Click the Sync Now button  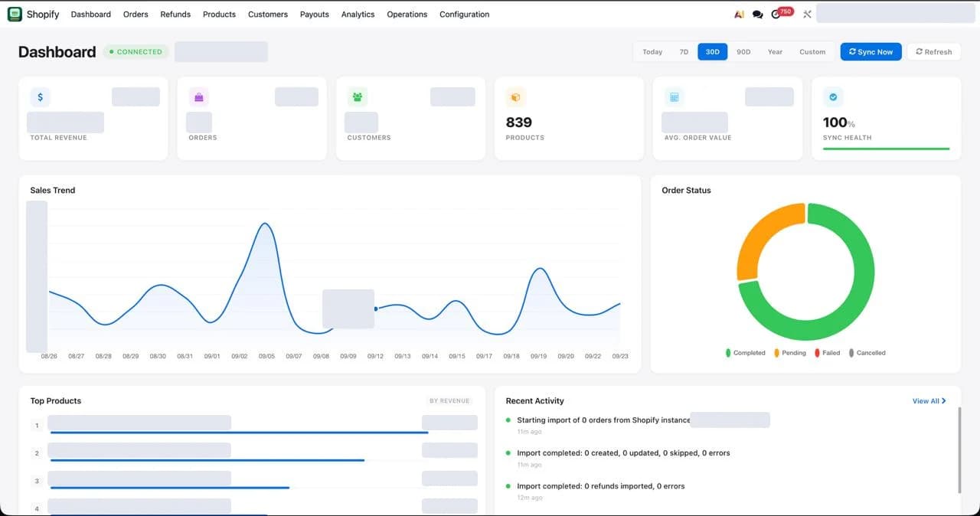point(871,52)
